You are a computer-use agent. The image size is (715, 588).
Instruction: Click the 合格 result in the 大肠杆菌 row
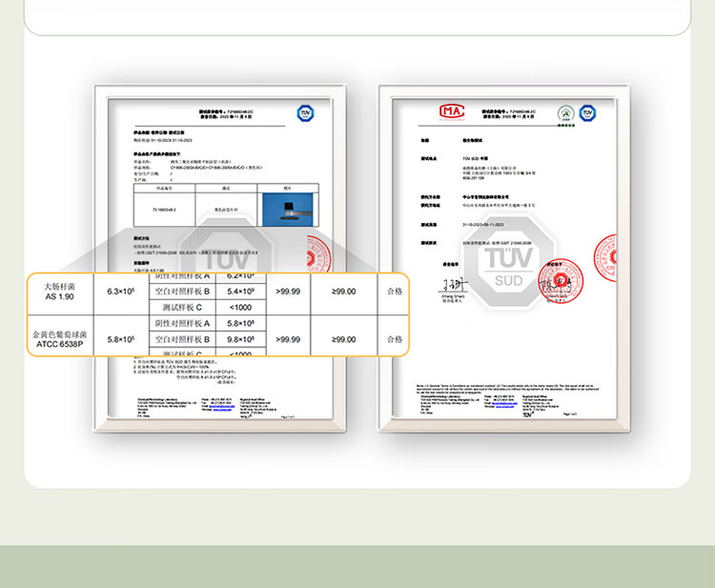[x=394, y=292]
